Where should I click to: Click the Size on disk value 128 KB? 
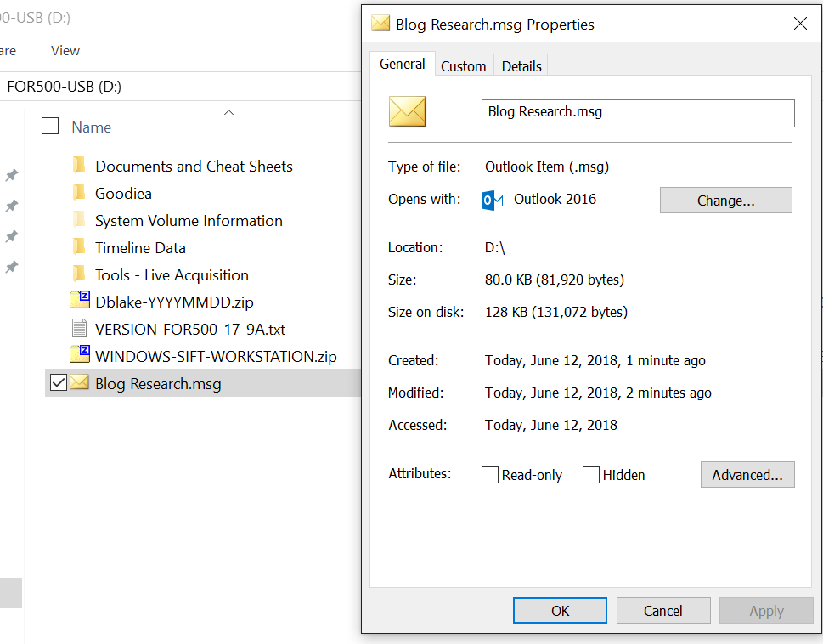[x=555, y=313]
